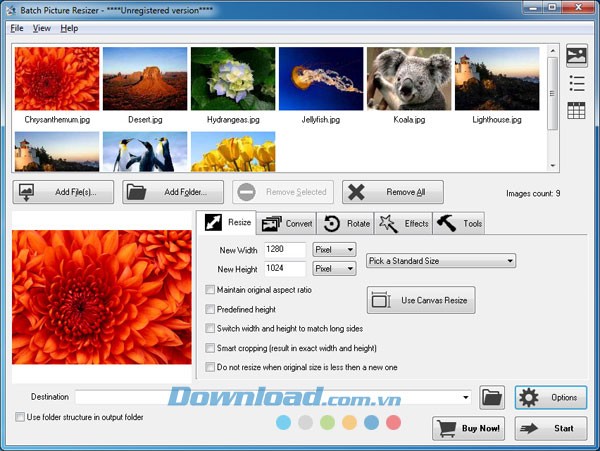This screenshot has width=600, height=451.
Task: Switch to list view icon
Action: click(576, 83)
